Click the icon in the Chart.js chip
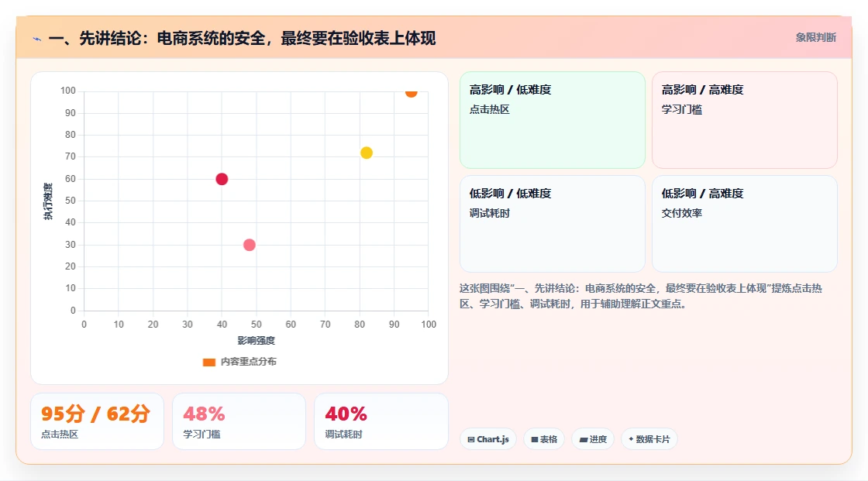Viewport: 868px width, 481px height. point(471,439)
